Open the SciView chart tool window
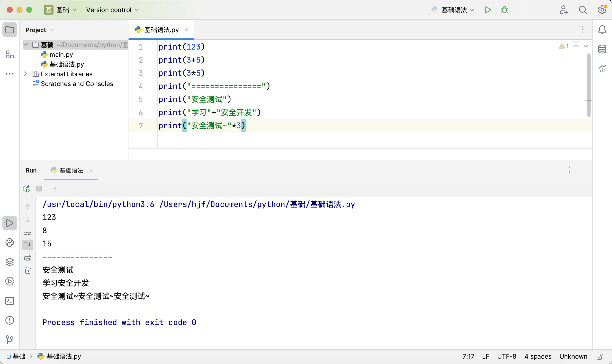Image resolution: width=612 pixels, height=364 pixels. (x=602, y=69)
